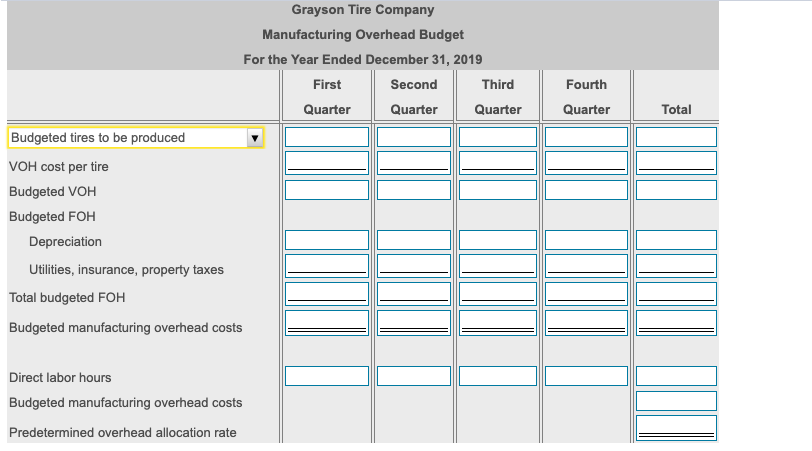Image resolution: width=812 pixels, height=451 pixels.
Task: Click First Quarter Total budgeted FOH field
Action: click(x=327, y=294)
